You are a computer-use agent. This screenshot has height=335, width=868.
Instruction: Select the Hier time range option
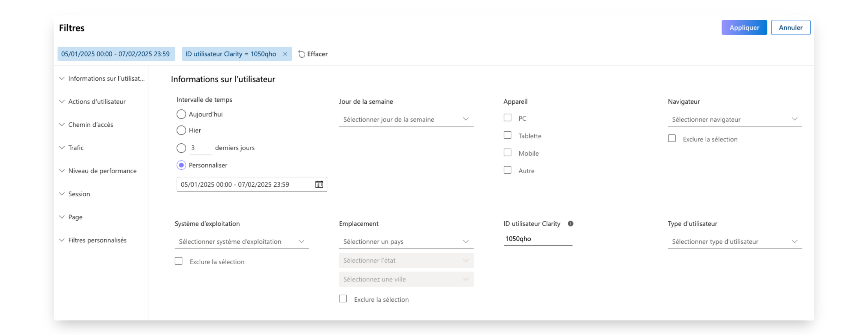click(x=181, y=130)
